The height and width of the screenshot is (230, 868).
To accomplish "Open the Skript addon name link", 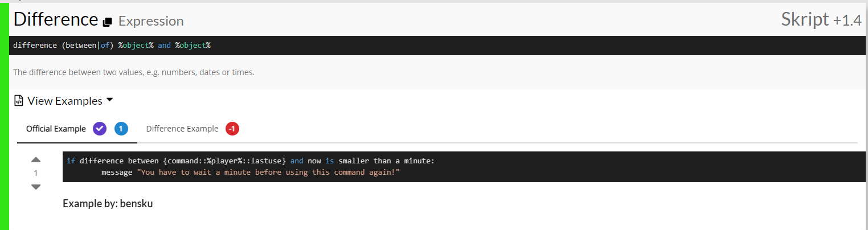I will point(805,19).
